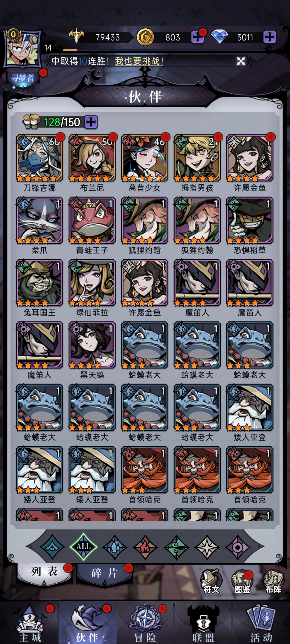Screen dimensions: 290x644
Task: Open the 图鉴 codex icon
Action: 242,582
